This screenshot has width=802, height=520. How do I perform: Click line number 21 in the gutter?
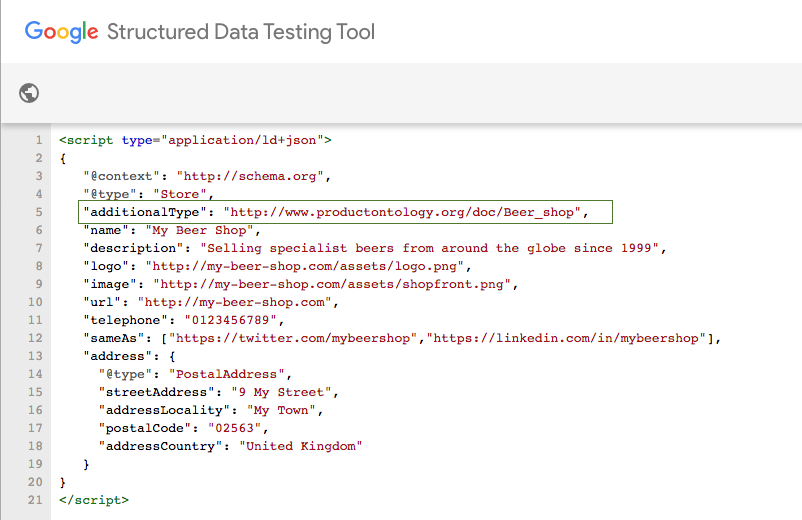(x=38, y=500)
